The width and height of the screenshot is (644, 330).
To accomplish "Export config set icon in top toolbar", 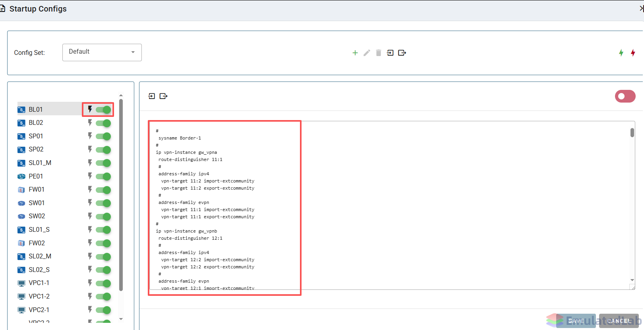I will click(x=402, y=53).
